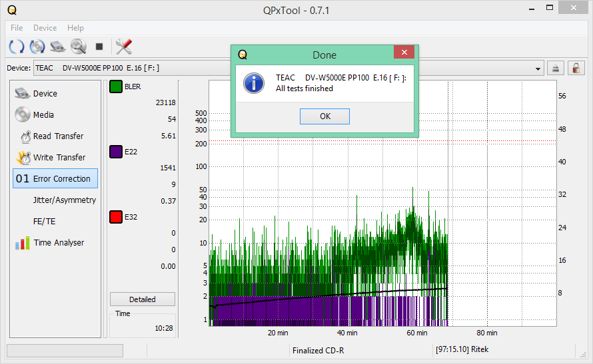Open preferences via the crossed tools icon
This screenshot has width=593, height=364.
pyautogui.click(x=124, y=47)
